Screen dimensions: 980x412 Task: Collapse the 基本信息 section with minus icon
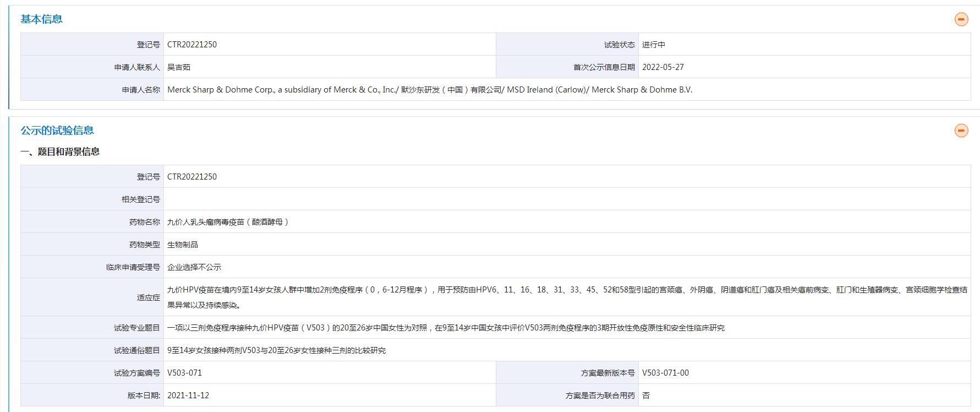[x=961, y=19]
